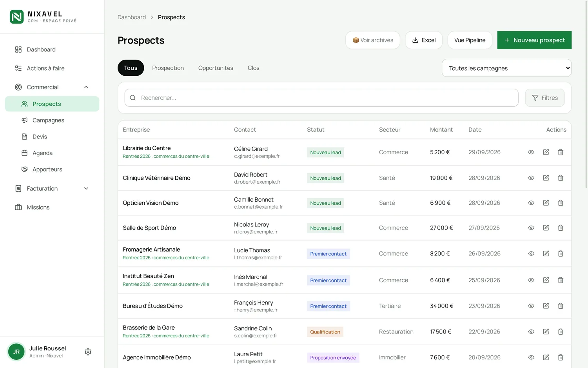The image size is (588, 368).
Task: View the Brasserie de la Gare details
Action: pos(531,332)
